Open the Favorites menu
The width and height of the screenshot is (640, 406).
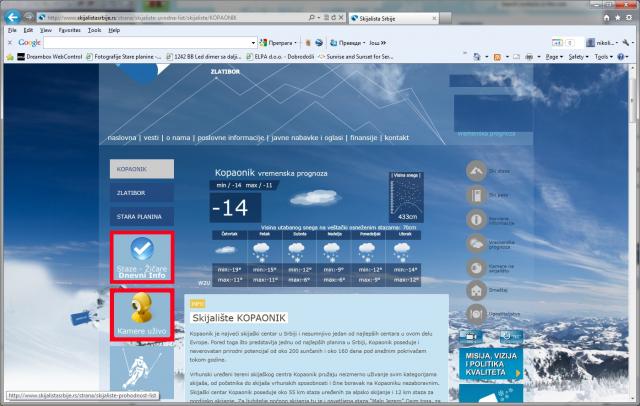[69, 30]
